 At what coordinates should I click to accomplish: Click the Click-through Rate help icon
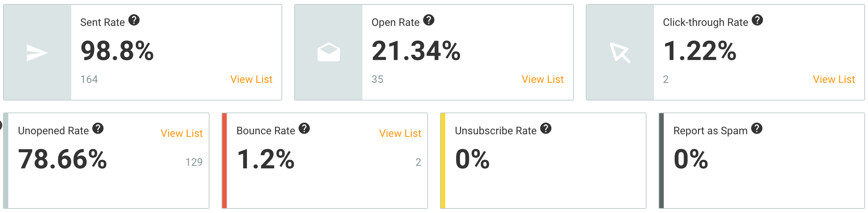pos(757,20)
